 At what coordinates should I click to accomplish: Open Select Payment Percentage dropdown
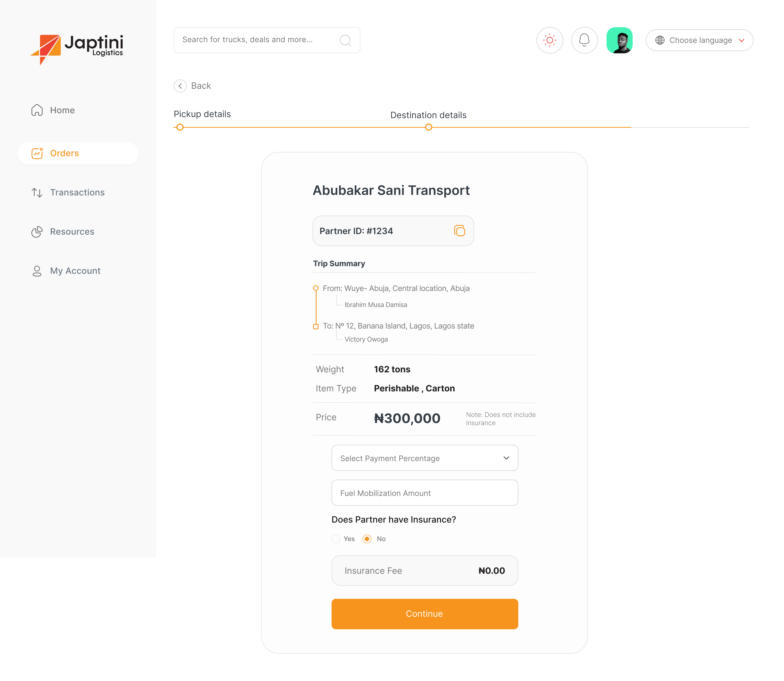pyautogui.click(x=424, y=458)
